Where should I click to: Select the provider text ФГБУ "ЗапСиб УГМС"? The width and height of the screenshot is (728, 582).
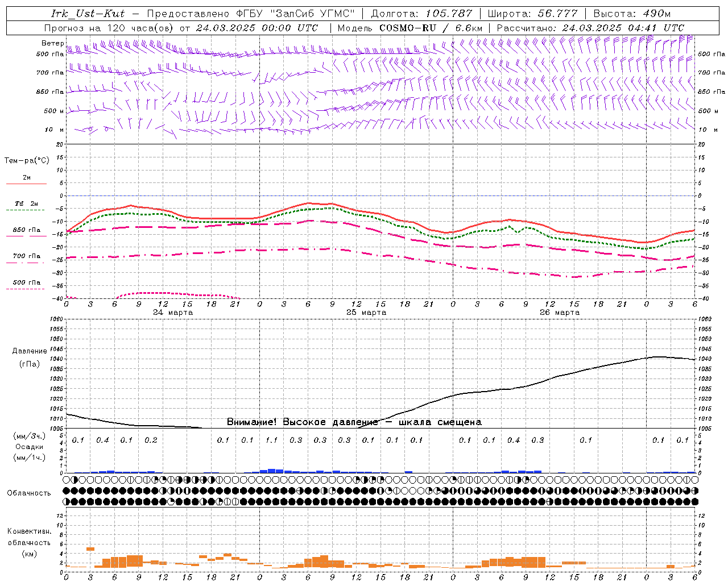(295, 14)
